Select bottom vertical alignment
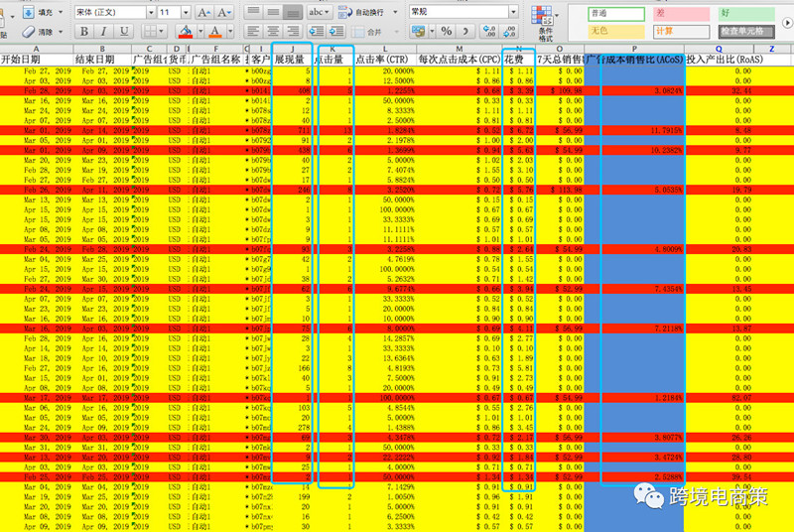 point(293,12)
